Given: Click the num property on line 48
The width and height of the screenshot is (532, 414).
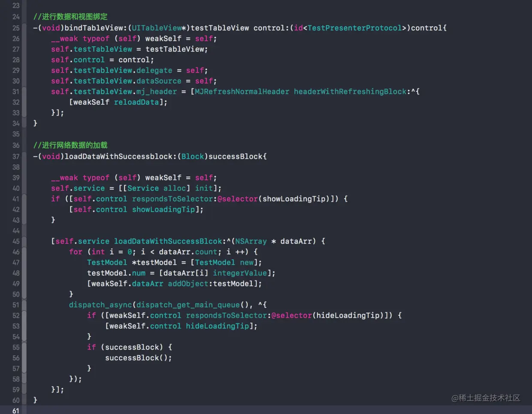Looking at the screenshot, I should click(x=139, y=273).
